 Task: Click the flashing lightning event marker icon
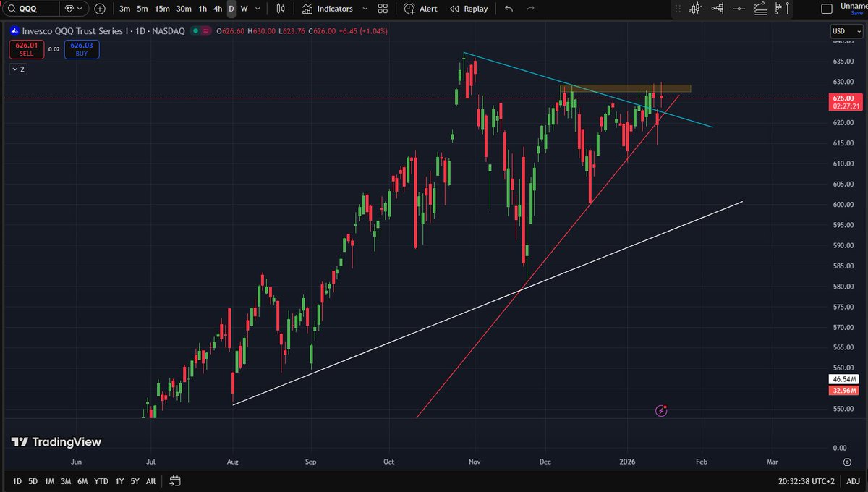coord(661,411)
